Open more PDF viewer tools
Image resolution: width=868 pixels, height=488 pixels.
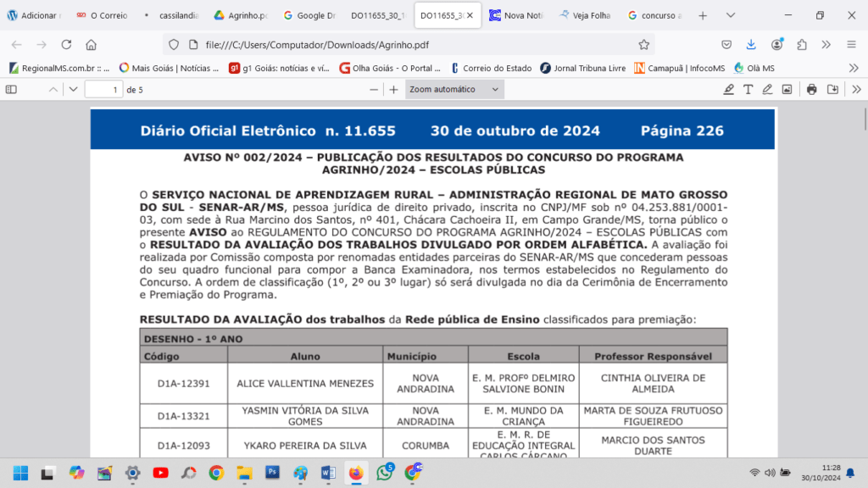[856, 89]
